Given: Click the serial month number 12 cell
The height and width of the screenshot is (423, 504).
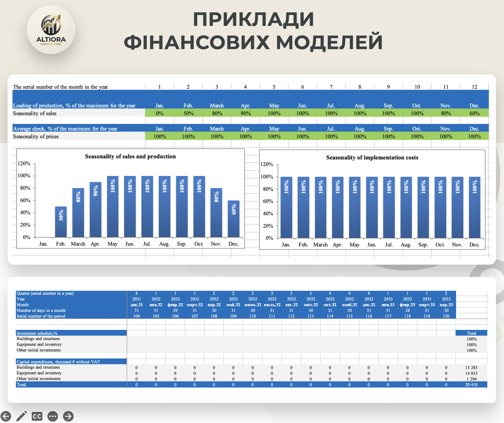Looking at the screenshot, I should [x=474, y=87].
